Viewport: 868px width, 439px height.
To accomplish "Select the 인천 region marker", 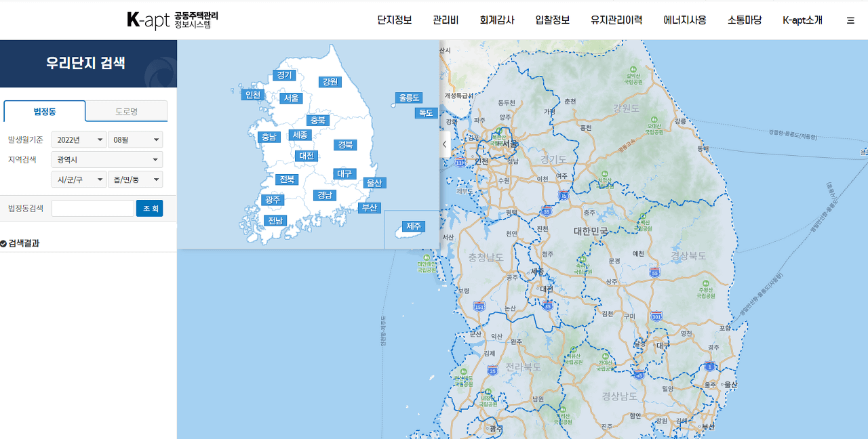I will click(x=252, y=94).
